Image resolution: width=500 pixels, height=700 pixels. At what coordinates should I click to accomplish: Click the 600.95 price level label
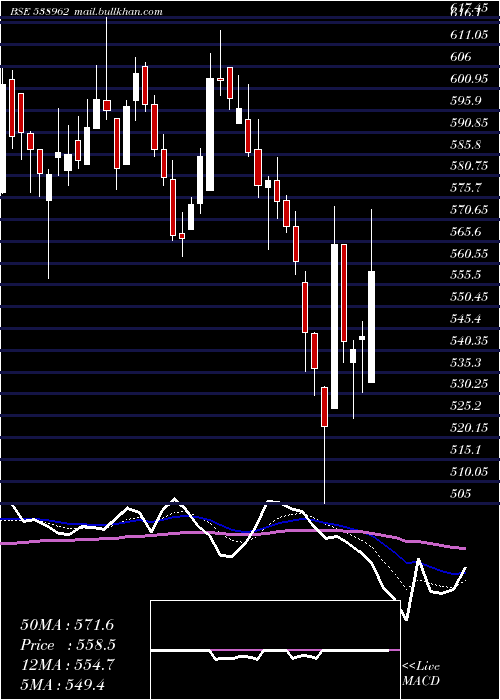pyautogui.click(x=469, y=79)
